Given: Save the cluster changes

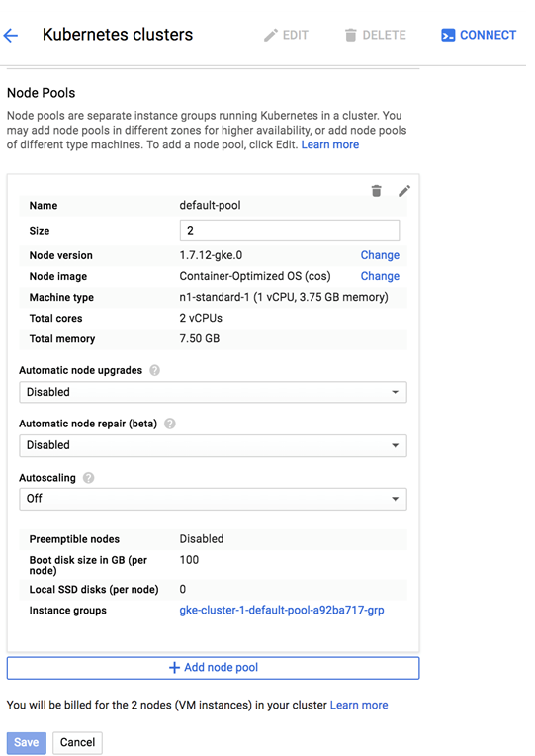Looking at the screenshot, I should click(x=27, y=742).
